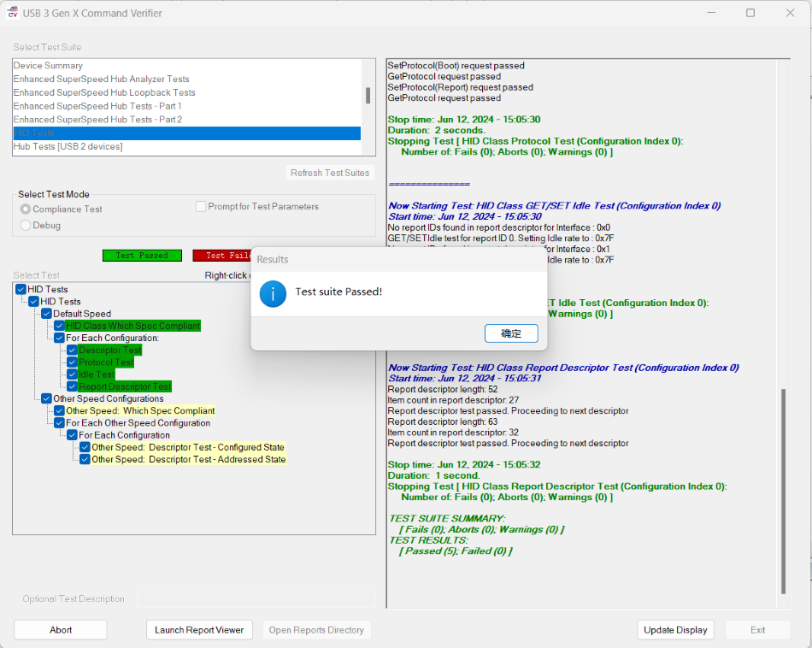Select the Report Descriptor Test tree label
The height and width of the screenshot is (648, 812).
(x=125, y=386)
